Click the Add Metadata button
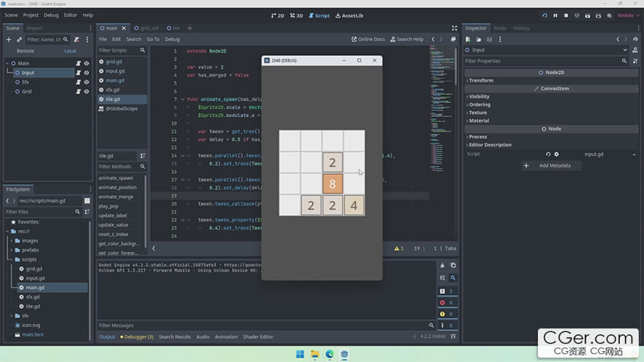This screenshot has width=644, height=362. [x=551, y=165]
